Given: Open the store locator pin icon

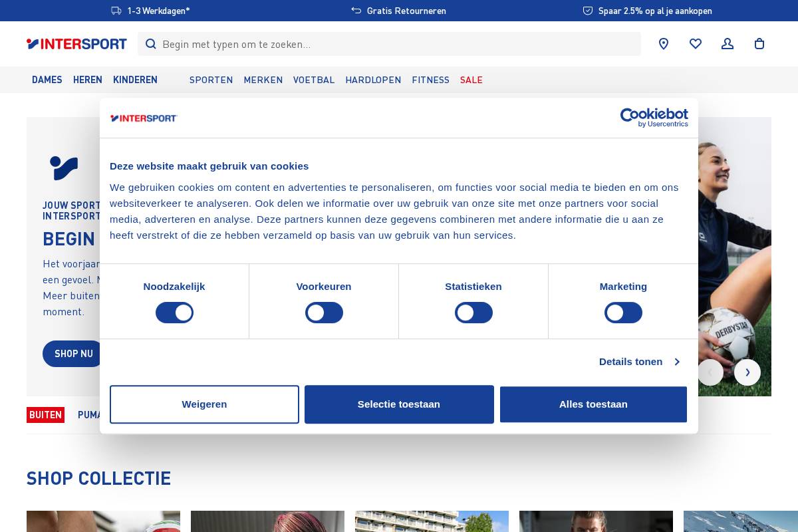Looking at the screenshot, I should (x=663, y=44).
